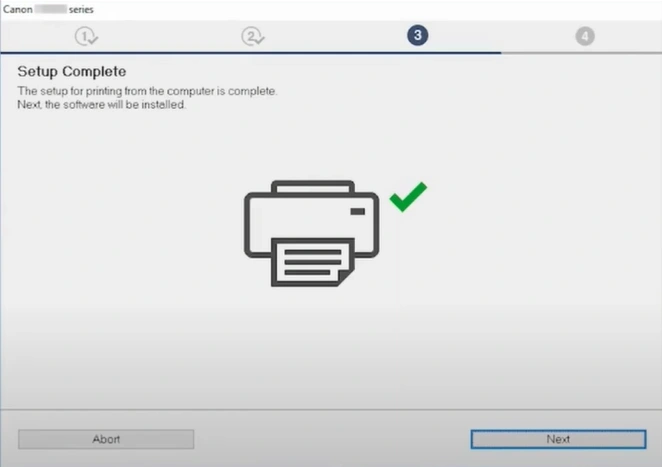Click the word 'series' in the title bar
Screen dimensions: 662x467
point(81,9)
